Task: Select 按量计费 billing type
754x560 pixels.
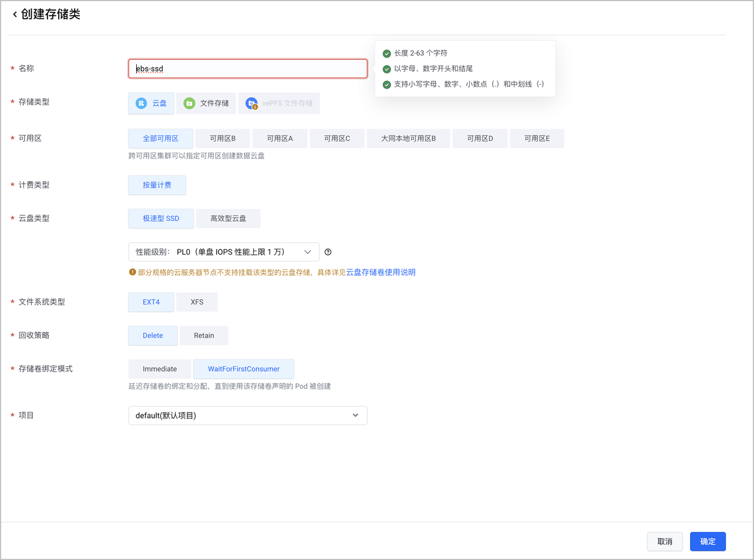Action: [157, 185]
